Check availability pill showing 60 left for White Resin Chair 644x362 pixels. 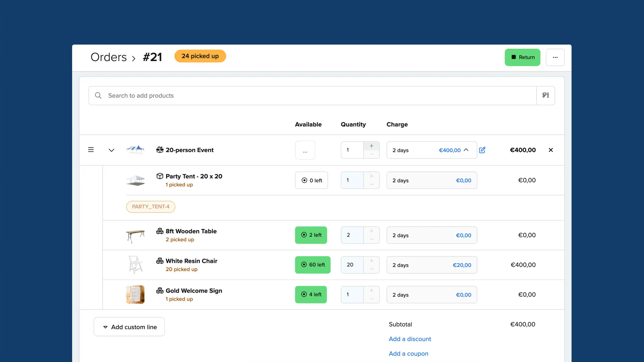312,265
